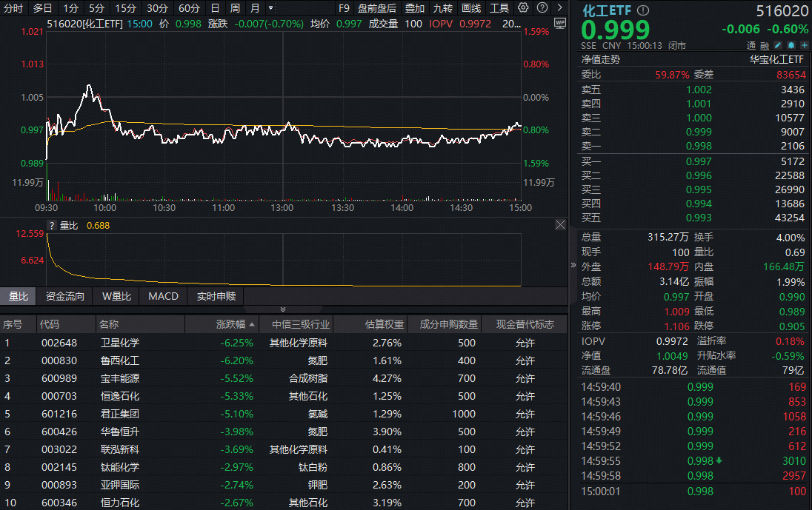Switch to the MACD tab
This screenshot has height=510, width=812.
point(163,296)
